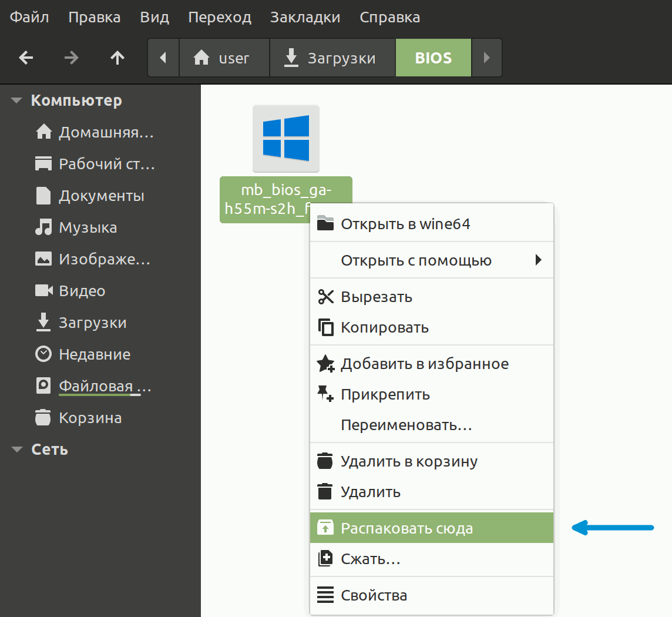Click the star icon beside Добавить в избранное
The image size is (672, 617).
(325, 363)
